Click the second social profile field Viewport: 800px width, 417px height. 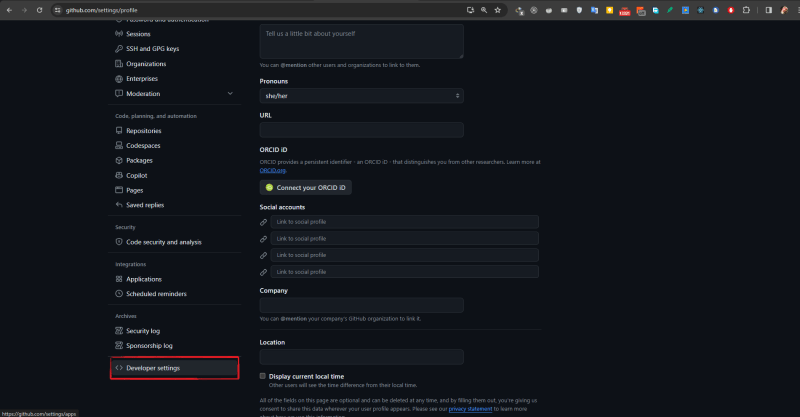405,238
